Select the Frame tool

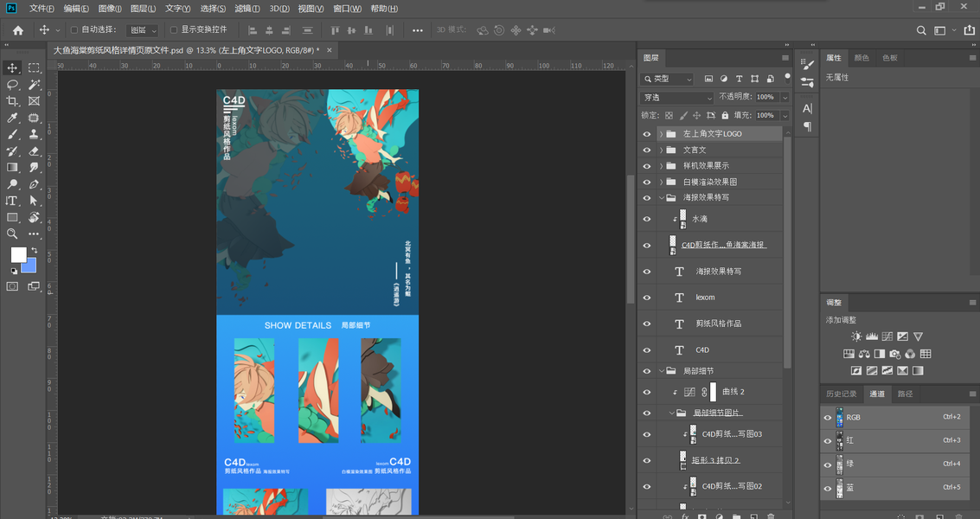34,100
